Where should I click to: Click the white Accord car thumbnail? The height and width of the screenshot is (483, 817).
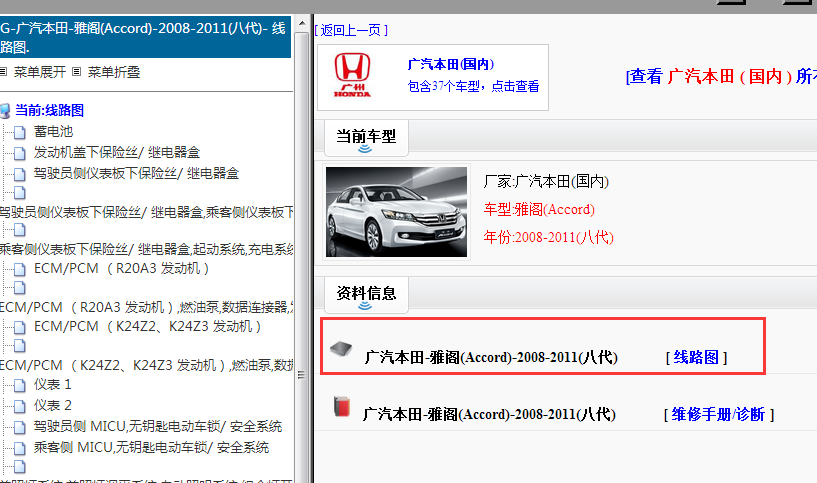click(396, 212)
